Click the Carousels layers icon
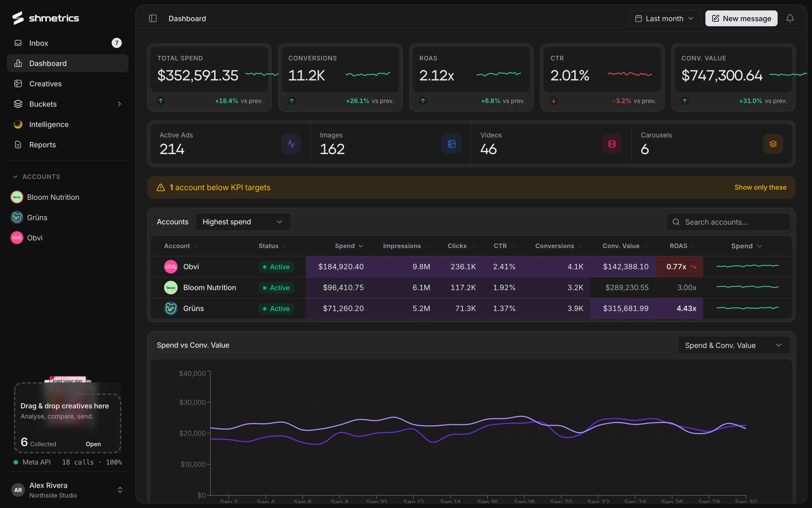Image resolution: width=812 pixels, height=508 pixels. click(x=773, y=144)
